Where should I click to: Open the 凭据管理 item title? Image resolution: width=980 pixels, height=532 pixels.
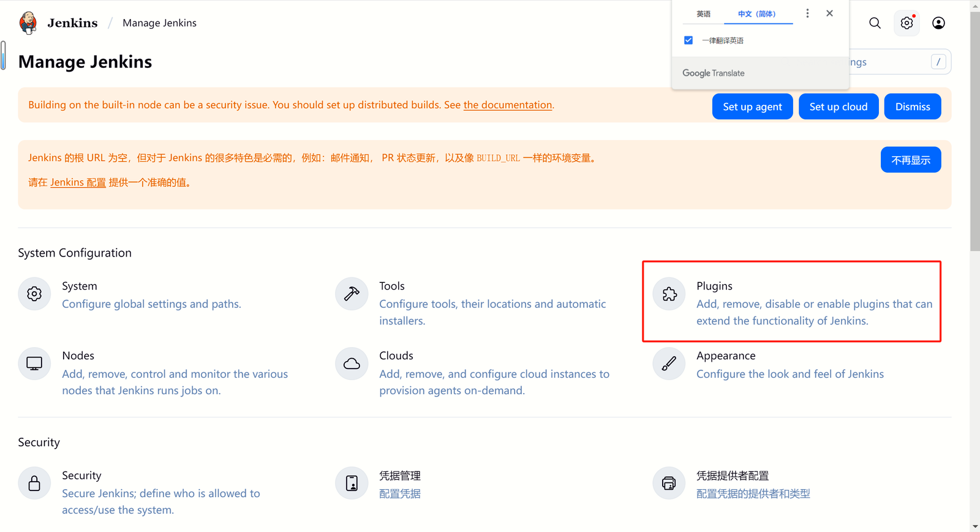pyautogui.click(x=400, y=476)
